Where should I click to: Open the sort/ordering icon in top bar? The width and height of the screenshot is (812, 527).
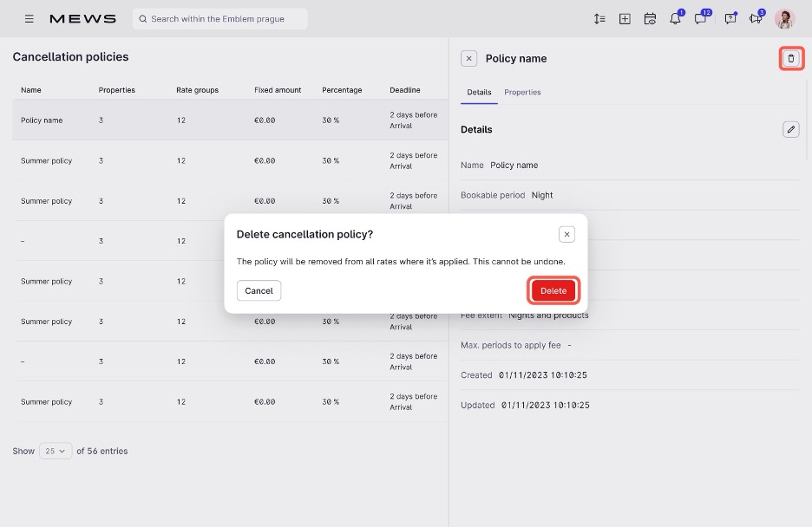click(599, 19)
